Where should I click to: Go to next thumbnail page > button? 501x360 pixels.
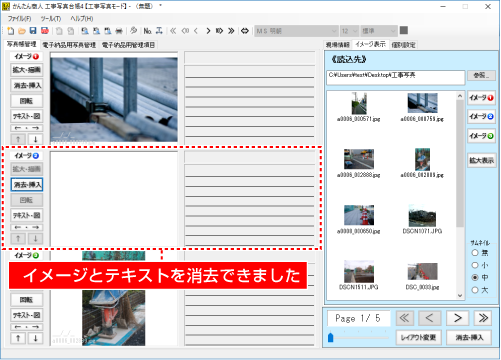click(458, 318)
